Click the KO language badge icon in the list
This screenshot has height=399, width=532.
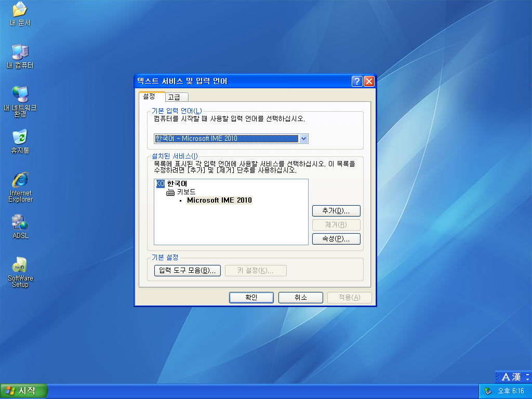[x=160, y=183]
